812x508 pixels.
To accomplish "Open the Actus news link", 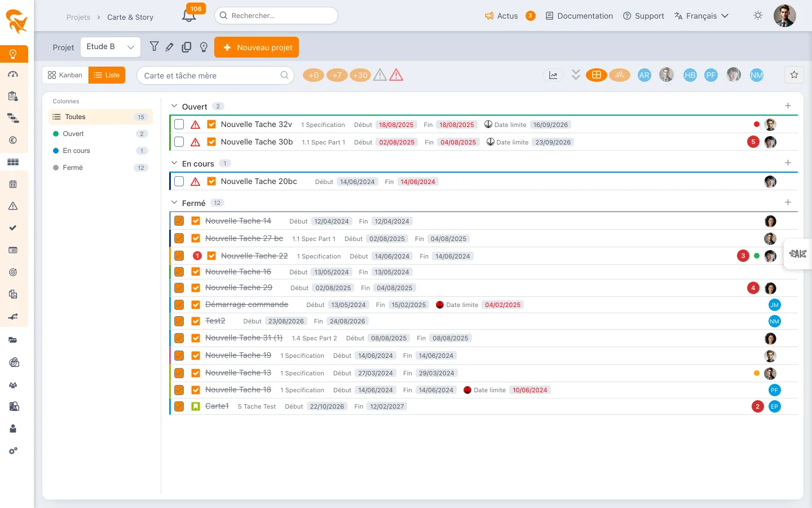I will click(501, 16).
